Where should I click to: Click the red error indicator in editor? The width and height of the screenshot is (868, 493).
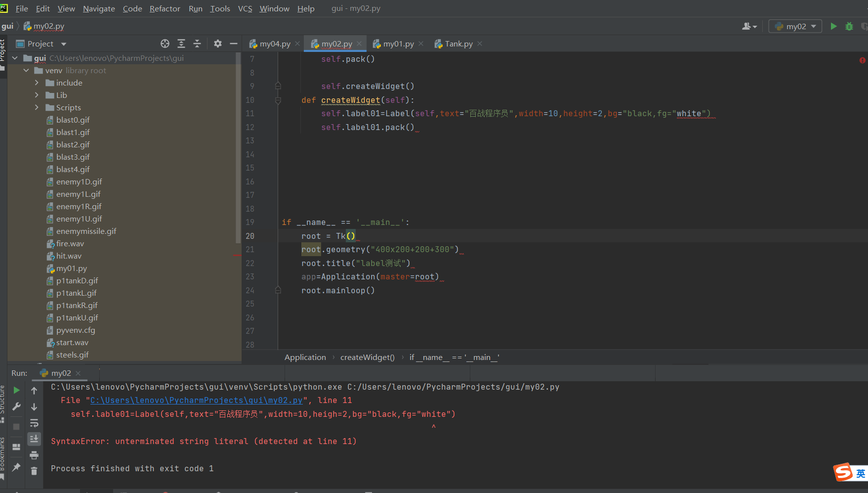[x=862, y=60]
